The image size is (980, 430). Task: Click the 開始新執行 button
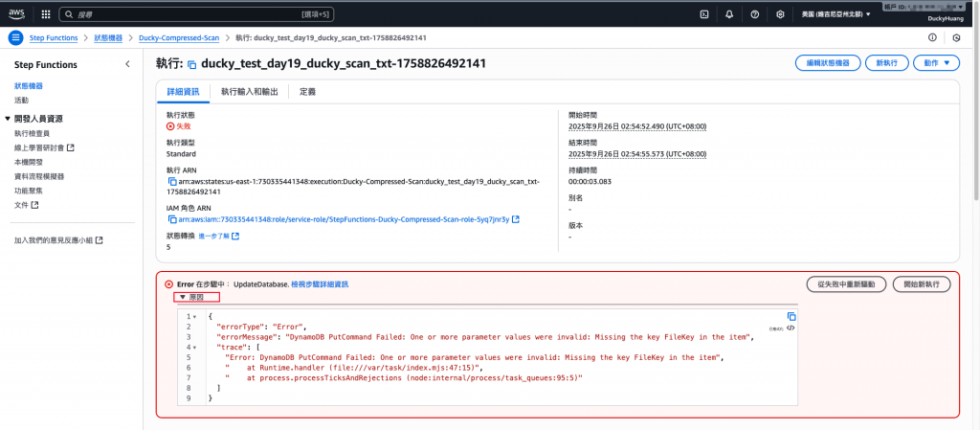922,283
